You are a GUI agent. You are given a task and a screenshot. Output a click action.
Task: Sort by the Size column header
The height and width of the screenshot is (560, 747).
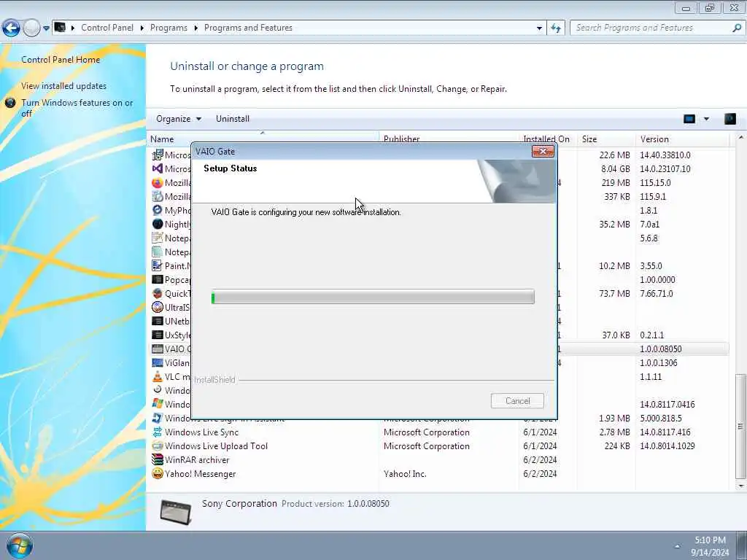tap(605, 139)
